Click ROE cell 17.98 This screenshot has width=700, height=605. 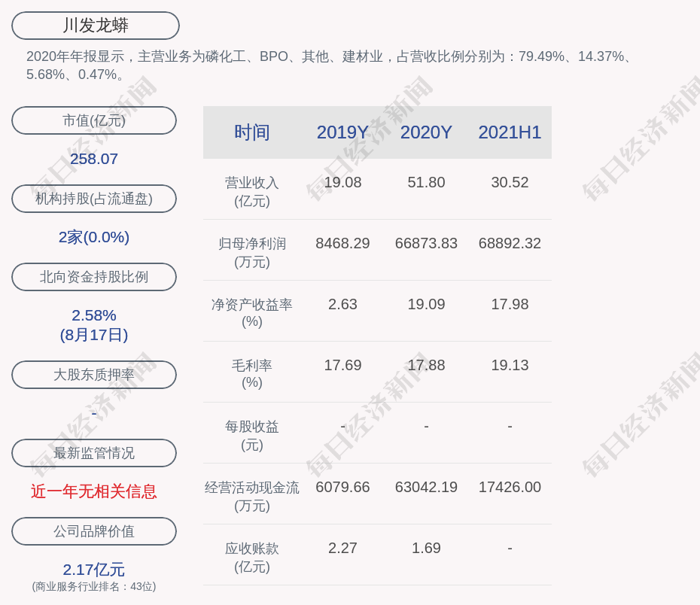(x=510, y=304)
